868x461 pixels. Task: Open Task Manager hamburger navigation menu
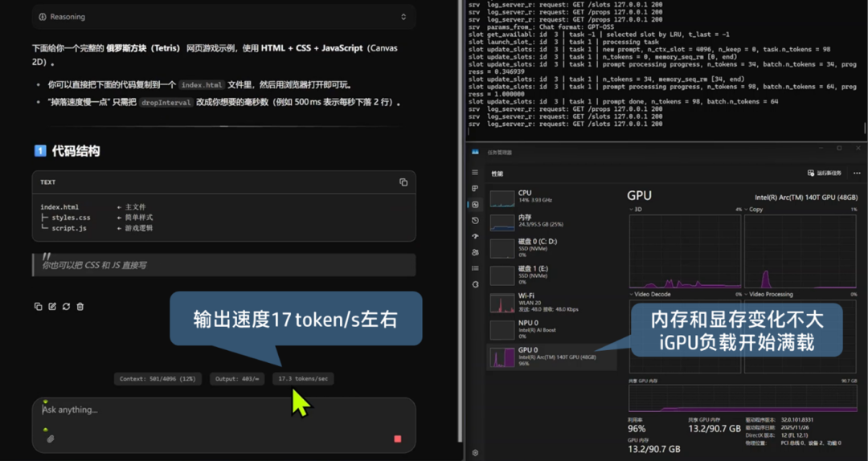[475, 173]
